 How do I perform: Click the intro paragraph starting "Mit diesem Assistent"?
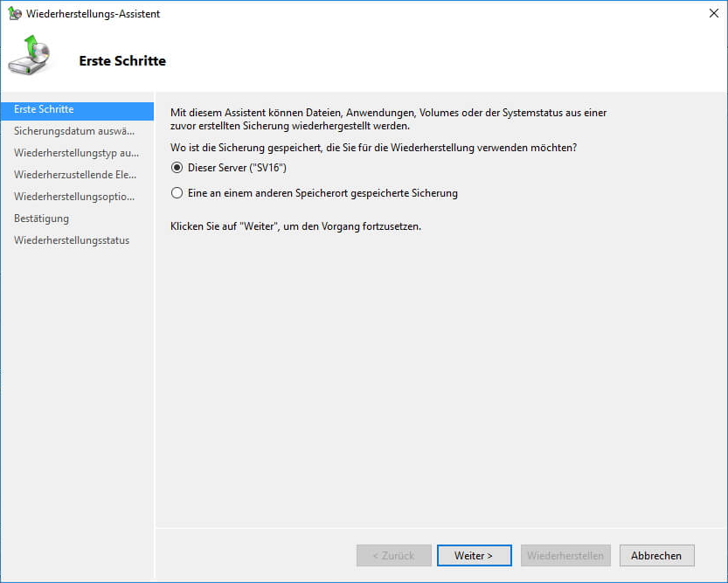click(x=389, y=119)
